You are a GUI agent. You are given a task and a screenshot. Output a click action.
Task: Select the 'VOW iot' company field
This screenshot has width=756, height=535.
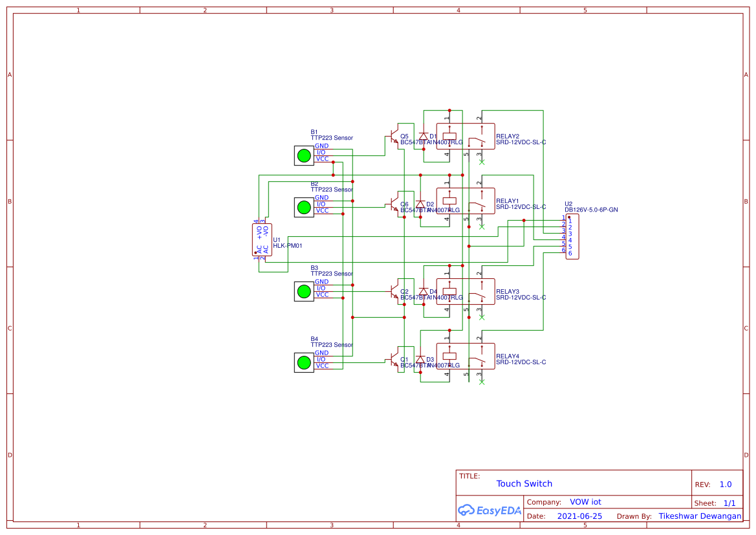pos(585,502)
